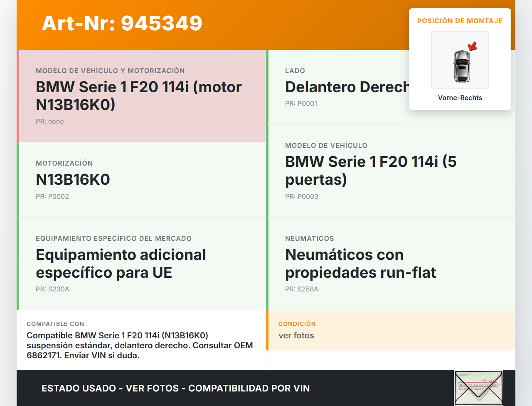
Task: Select the compatibility description mentioning OEM 6862171
Action: tap(140, 345)
